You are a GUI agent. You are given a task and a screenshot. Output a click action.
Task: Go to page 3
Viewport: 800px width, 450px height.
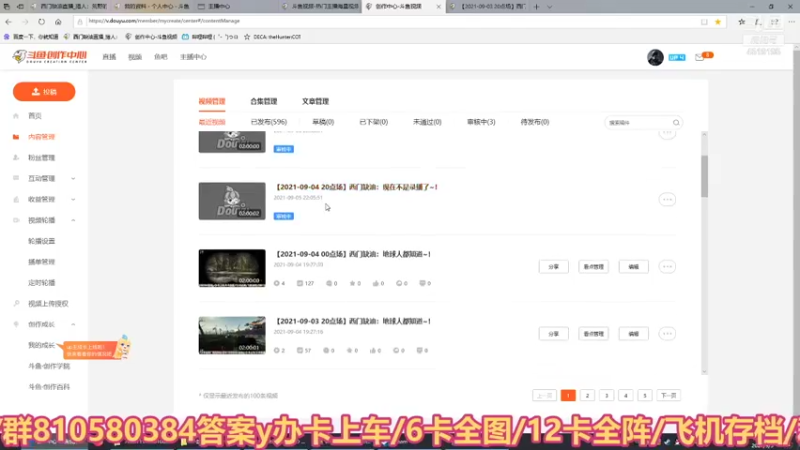(607, 395)
